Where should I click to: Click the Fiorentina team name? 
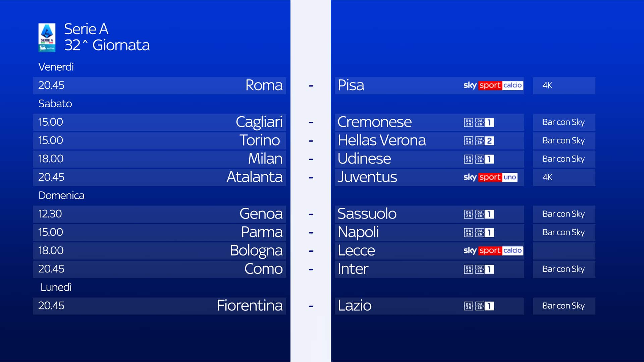(x=250, y=306)
